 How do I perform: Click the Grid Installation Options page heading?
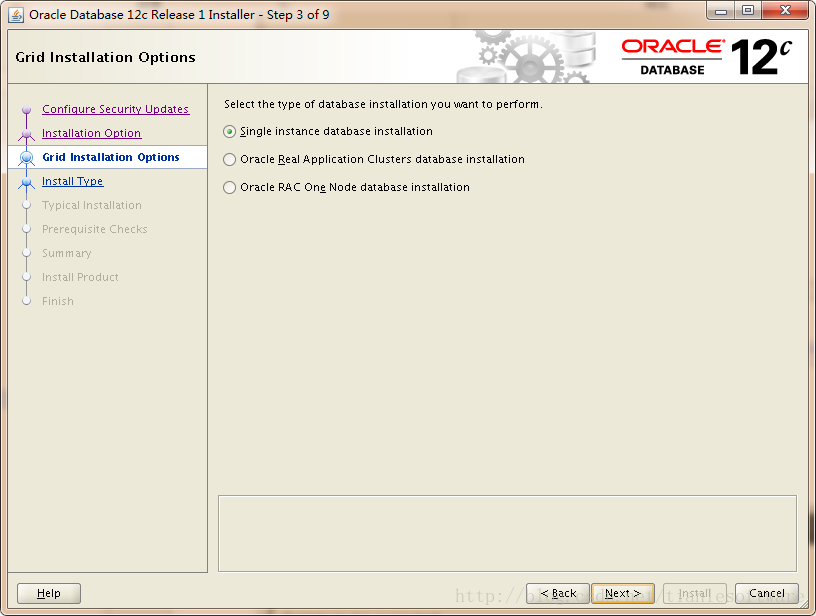(106, 57)
